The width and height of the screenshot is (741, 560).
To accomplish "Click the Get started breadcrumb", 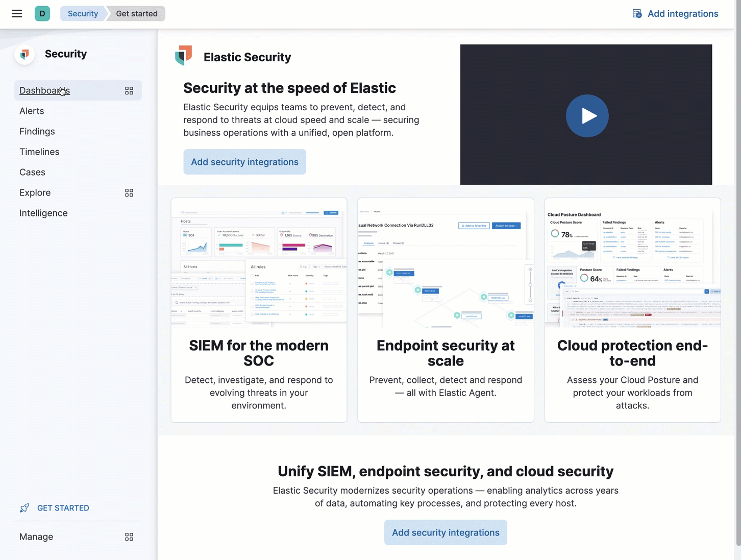I will tap(137, 14).
